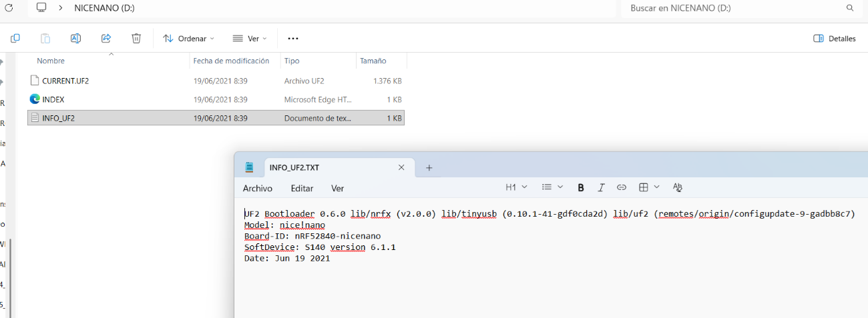The image size is (868, 318).
Task: Click the Board-ID nRF52840-nicenano line
Action: (x=312, y=236)
